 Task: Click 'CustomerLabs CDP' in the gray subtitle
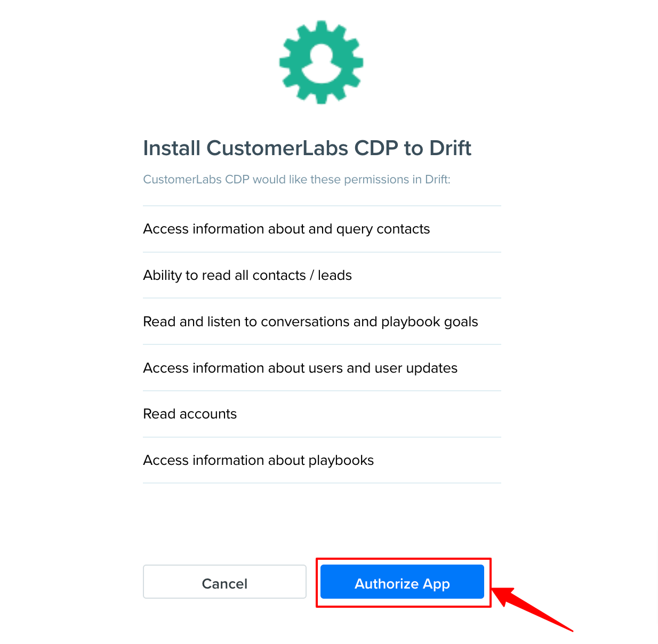tap(196, 179)
